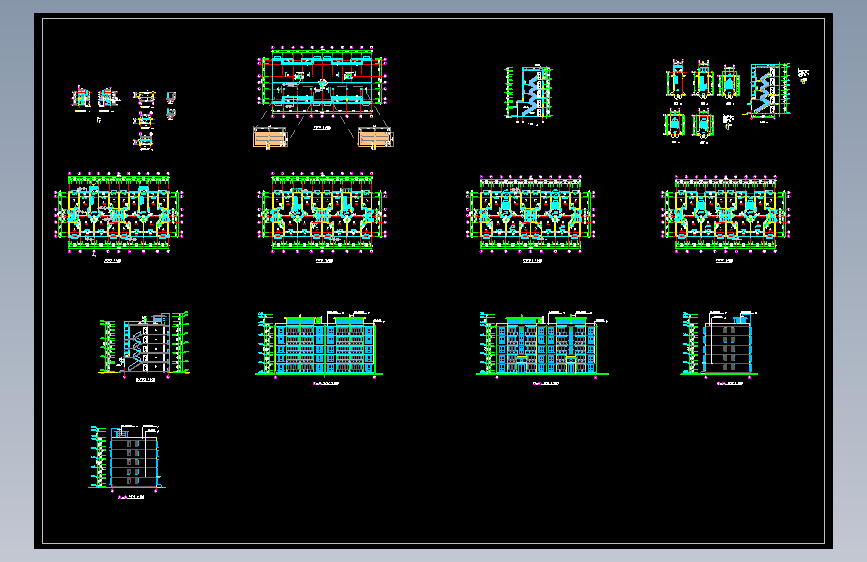Select the cyan front elevation without entrance doors
Screen dimensions: 867x562
tap(320, 344)
